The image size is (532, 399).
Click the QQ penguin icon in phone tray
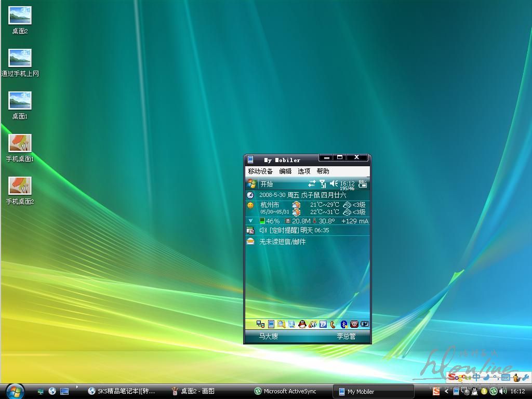[302, 324]
